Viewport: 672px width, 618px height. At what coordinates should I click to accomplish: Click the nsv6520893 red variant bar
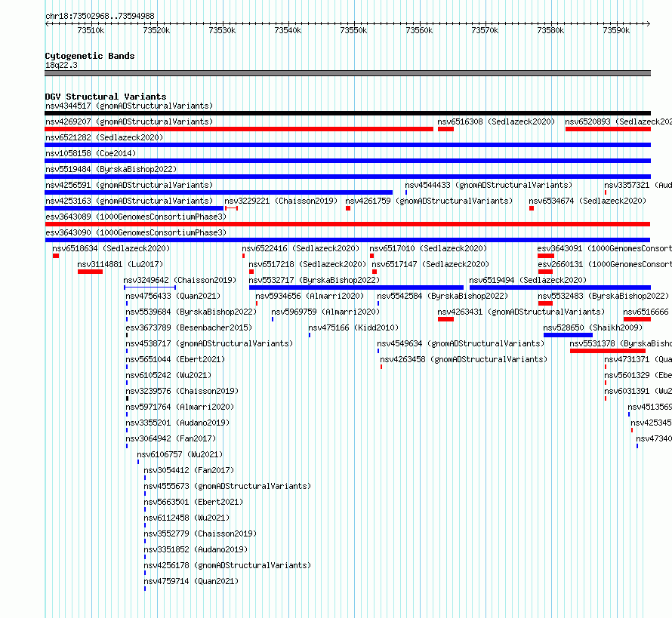[x=608, y=129]
